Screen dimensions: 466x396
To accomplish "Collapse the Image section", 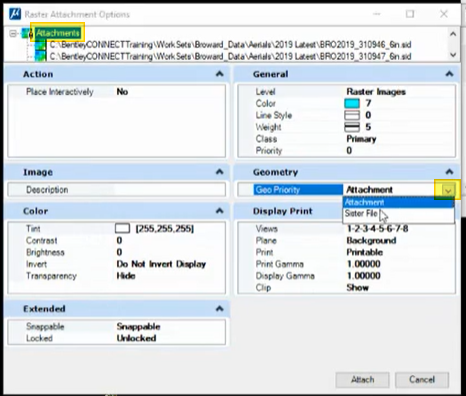I will tap(219, 172).
